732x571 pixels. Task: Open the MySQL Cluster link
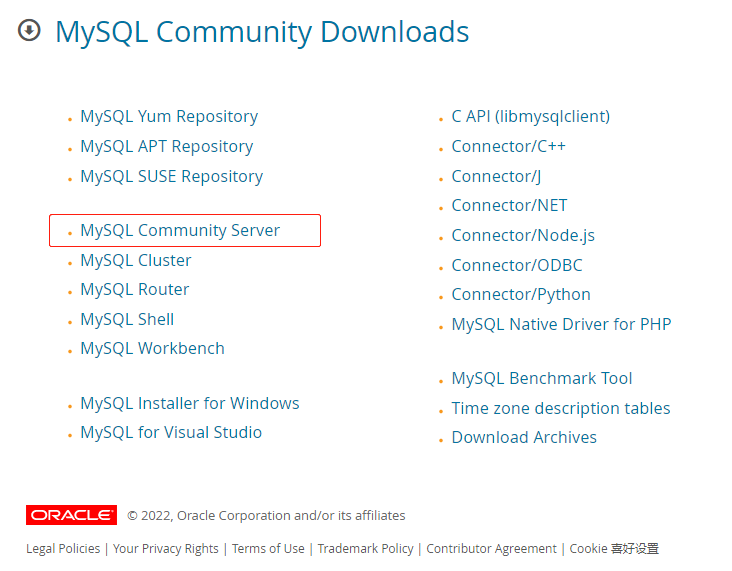[136, 260]
